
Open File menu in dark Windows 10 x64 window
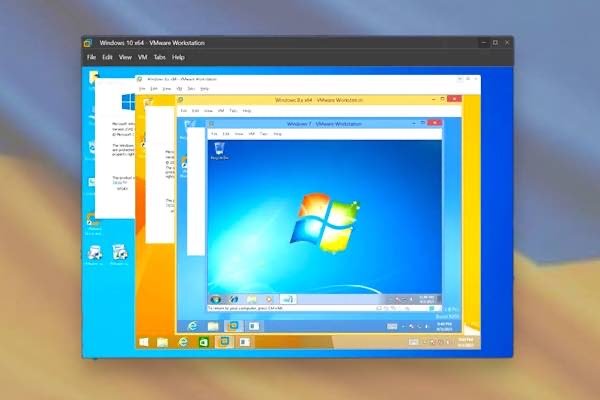[91, 57]
